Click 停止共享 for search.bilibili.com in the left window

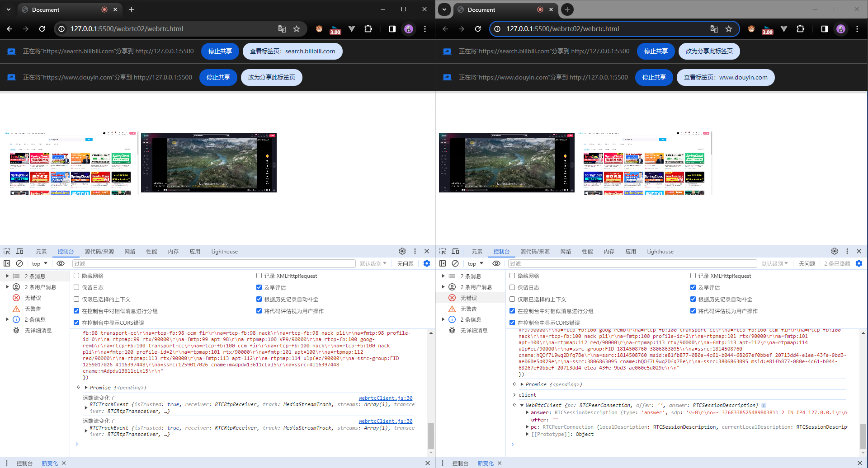pos(220,51)
